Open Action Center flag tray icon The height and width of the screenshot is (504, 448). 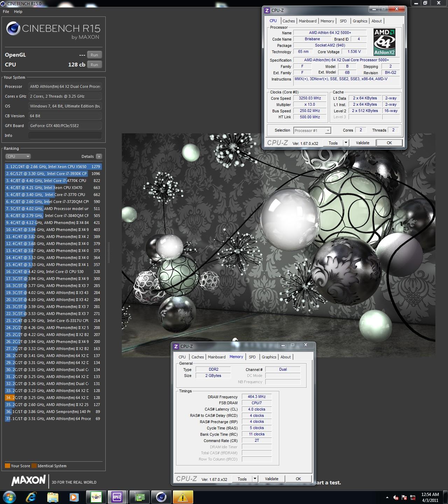pos(405,497)
